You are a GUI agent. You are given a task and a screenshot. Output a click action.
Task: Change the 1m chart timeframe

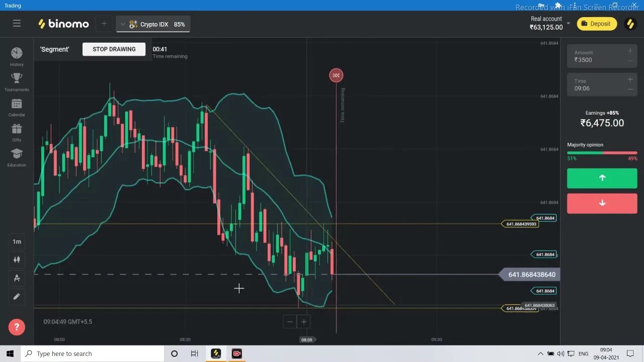tap(17, 242)
